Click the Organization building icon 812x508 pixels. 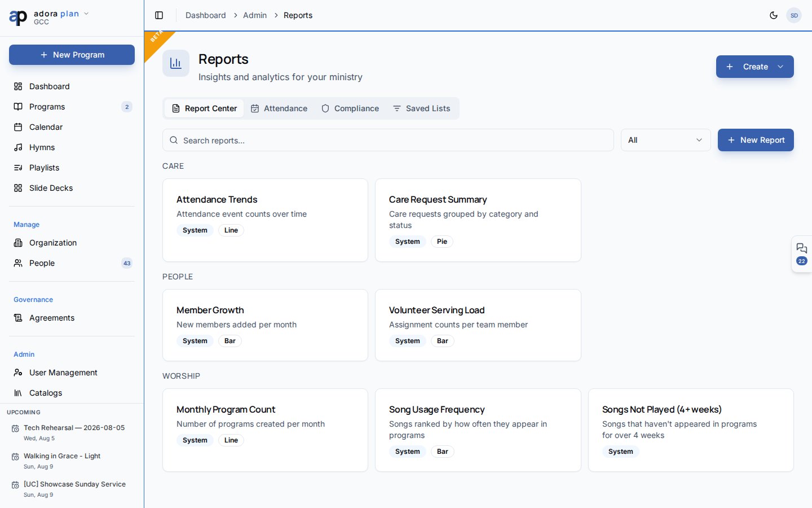pos(18,243)
